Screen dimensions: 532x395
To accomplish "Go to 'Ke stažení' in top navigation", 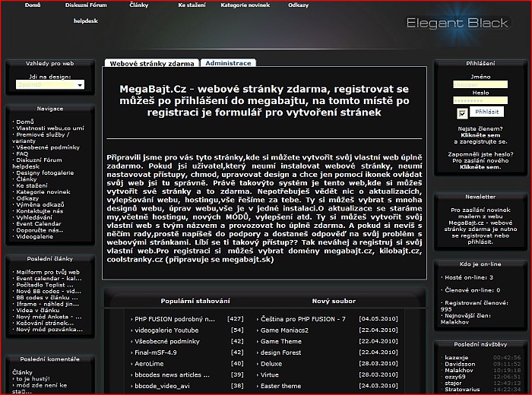I will [x=192, y=5].
